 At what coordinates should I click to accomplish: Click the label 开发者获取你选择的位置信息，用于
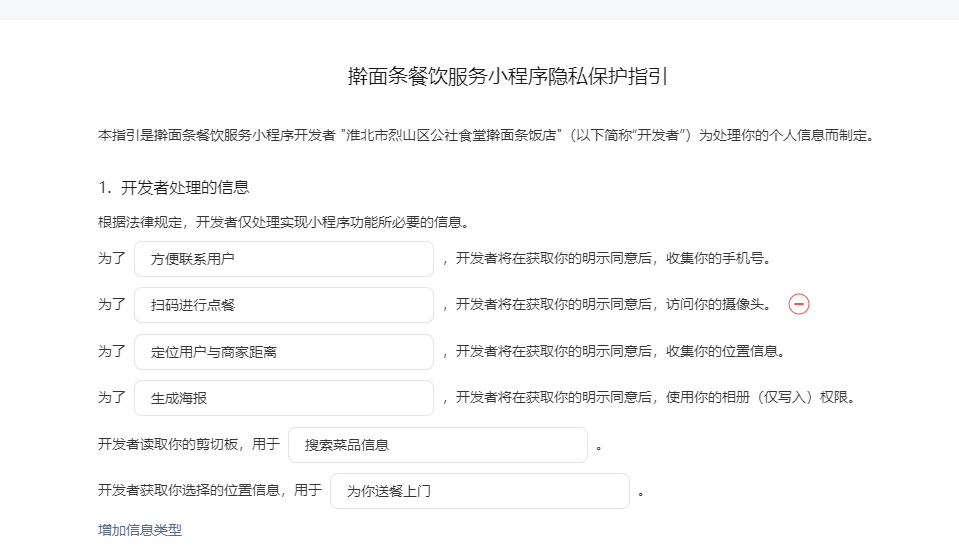pyautogui.click(x=210, y=490)
